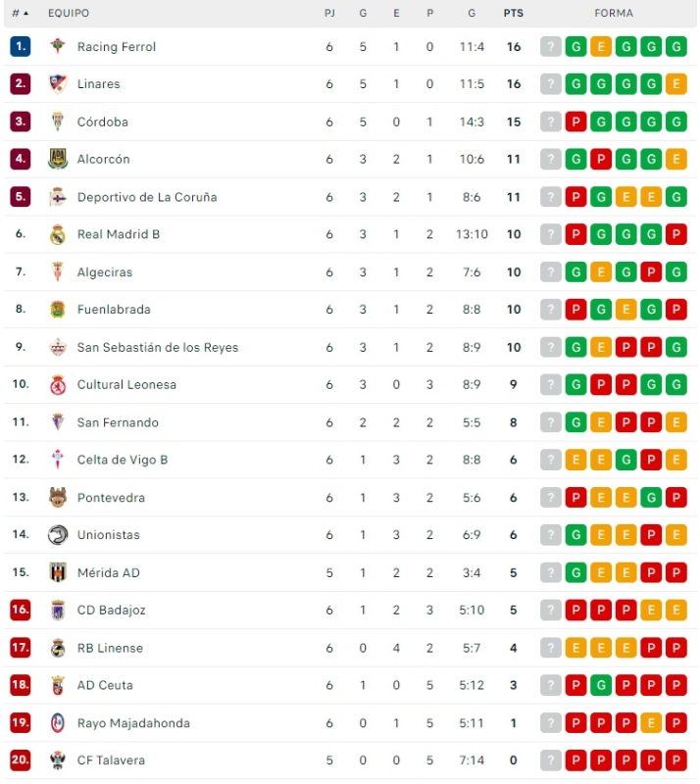Open the Celta de Vigo B link
Image resolution: width=700 pixels, height=784 pixels.
point(123,461)
